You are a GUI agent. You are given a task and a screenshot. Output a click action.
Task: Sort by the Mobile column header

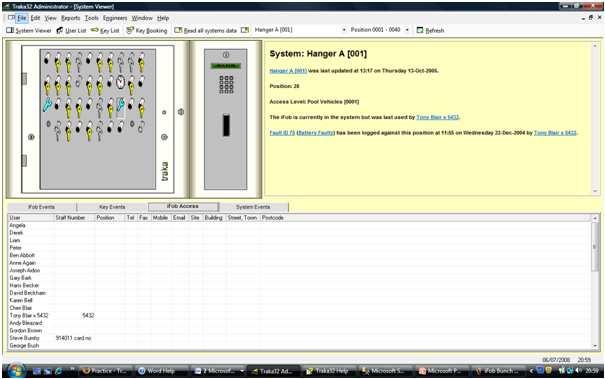click(160, 218)
